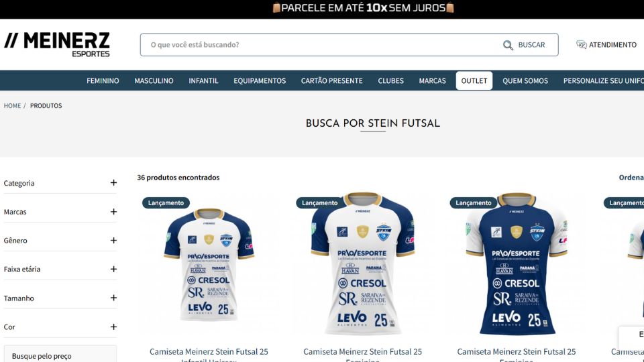Expand the Cor filter section
This screenshot has height=362, width=644.
pos(60,327)
